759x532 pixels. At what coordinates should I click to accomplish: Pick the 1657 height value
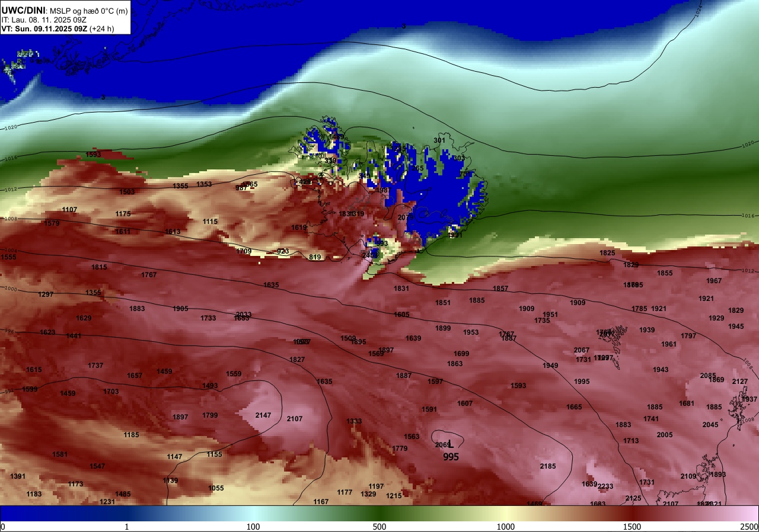point(135,376)
